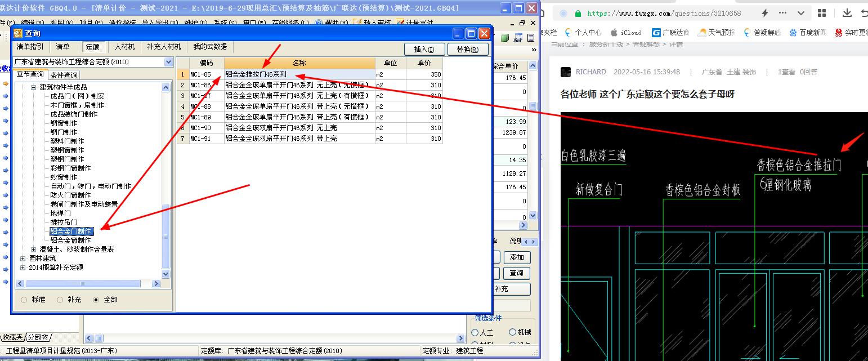Select 彩钢门窗制作 tree item

click(70, 168)
